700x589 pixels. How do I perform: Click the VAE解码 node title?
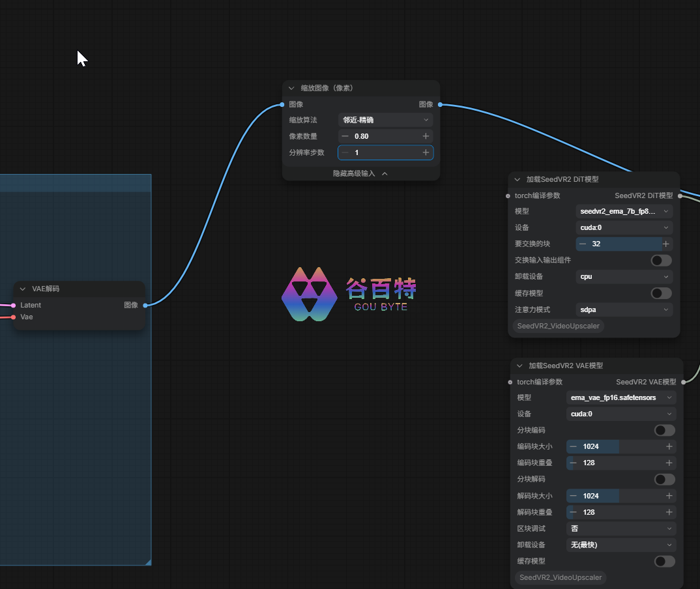pos(46,289)
